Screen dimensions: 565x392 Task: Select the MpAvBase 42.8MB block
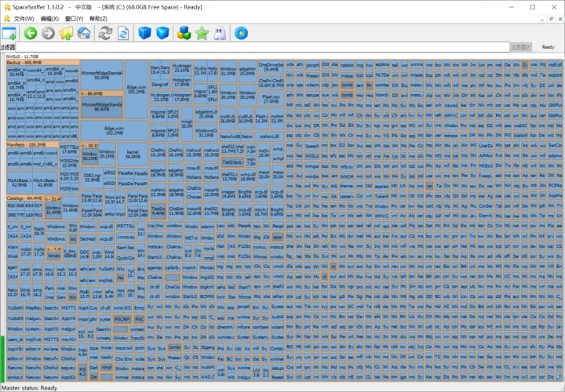coord(45,182)
